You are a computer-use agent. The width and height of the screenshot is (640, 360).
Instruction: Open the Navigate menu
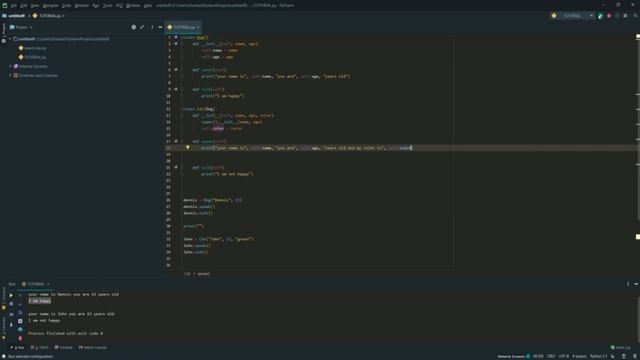(x=51, y=6)
